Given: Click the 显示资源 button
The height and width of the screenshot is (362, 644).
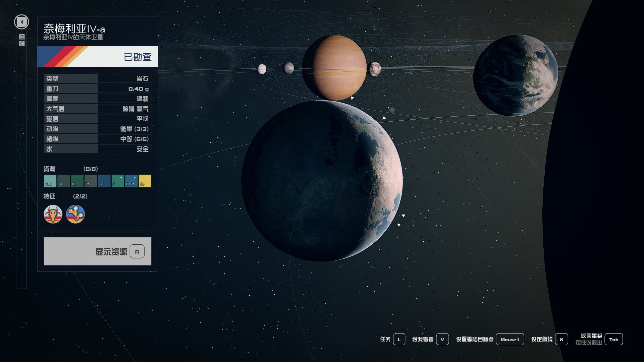Looking at the screenshot, I should click(98, 251).
